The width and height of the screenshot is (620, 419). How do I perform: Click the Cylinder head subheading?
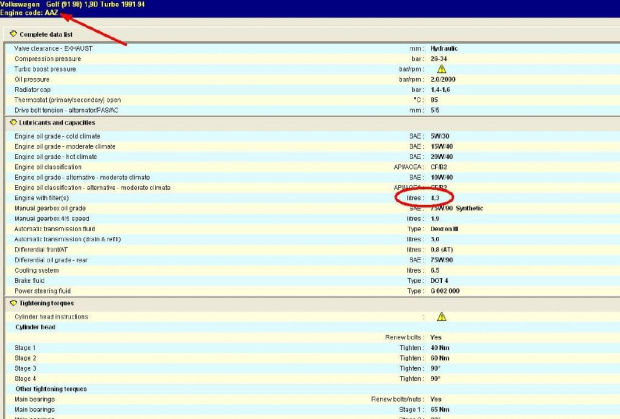(36, 327)
